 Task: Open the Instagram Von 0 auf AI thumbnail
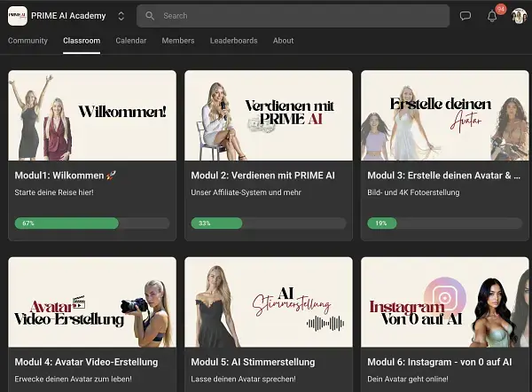tap(445, 302)
